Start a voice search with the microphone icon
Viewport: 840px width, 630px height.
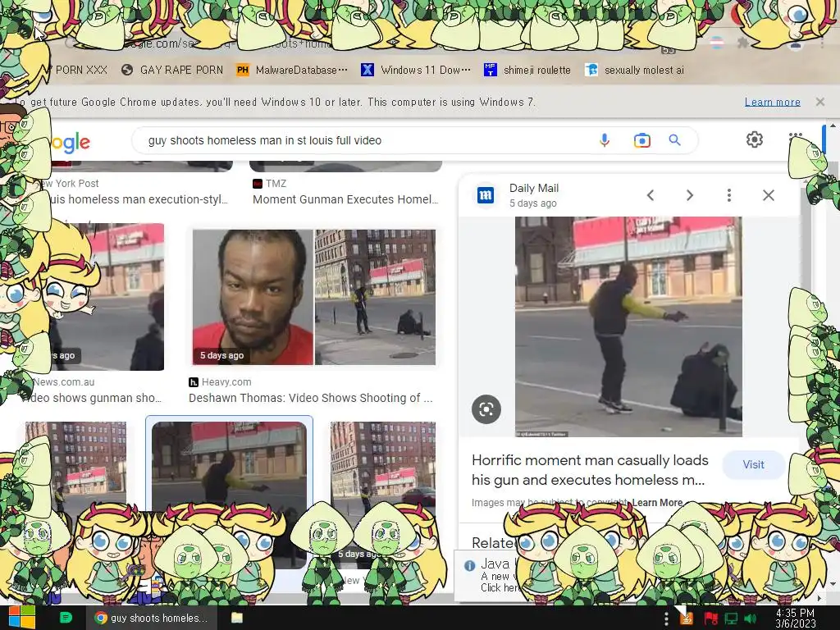[605, 140]
